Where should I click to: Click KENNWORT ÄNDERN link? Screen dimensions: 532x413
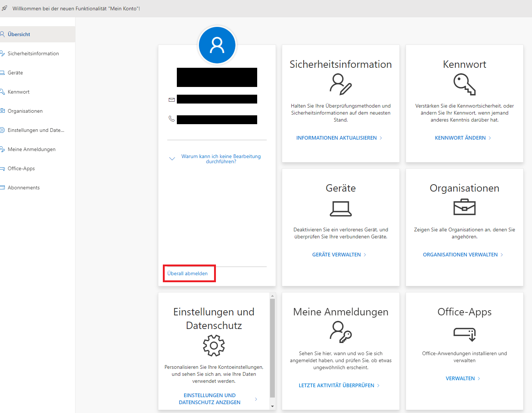click(x=460, y=138)
